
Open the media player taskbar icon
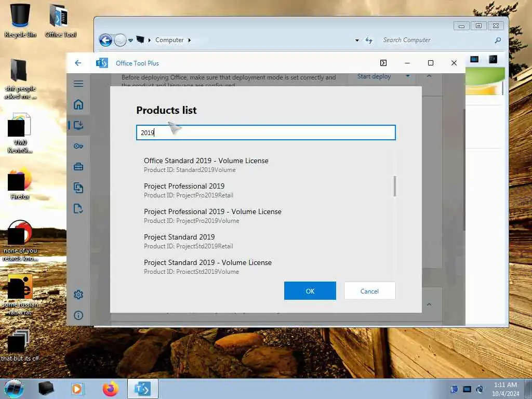78,389
